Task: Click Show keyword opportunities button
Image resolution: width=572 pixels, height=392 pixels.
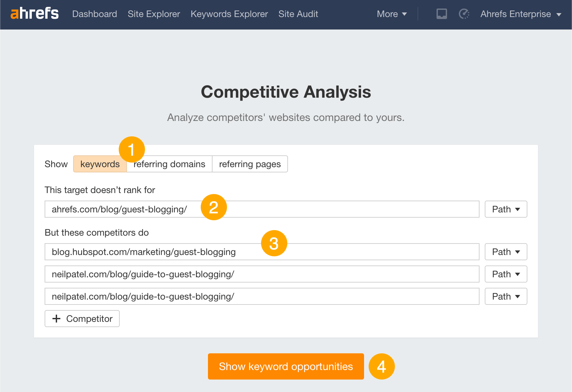Action: 286,366
